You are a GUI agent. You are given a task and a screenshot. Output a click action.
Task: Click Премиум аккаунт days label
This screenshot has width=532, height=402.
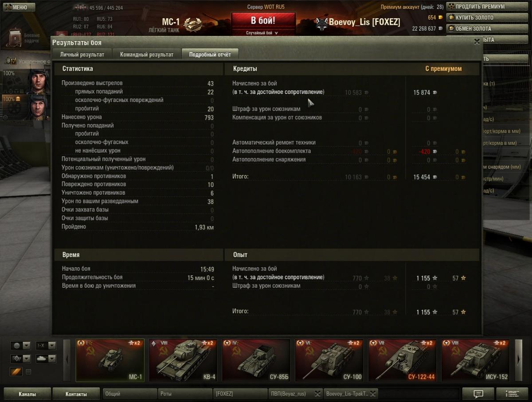click(x=412, y=7)
